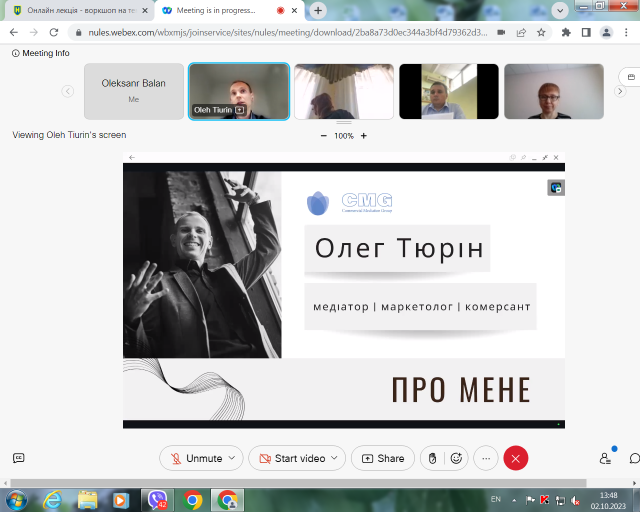Click the Share content button
The image size is (640, 512).
(383, 458)
